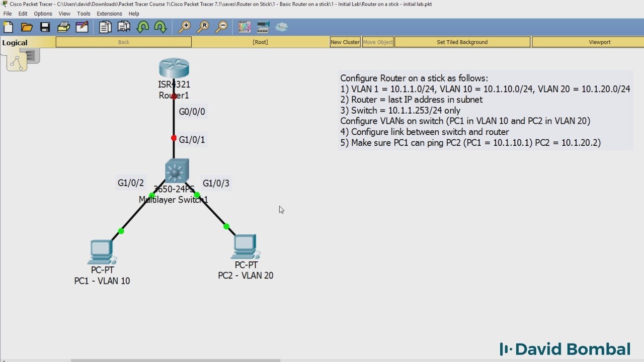The height and width of the screenshot is (362, 644).
Task: Open the Options menu
Action: [43, 14]
